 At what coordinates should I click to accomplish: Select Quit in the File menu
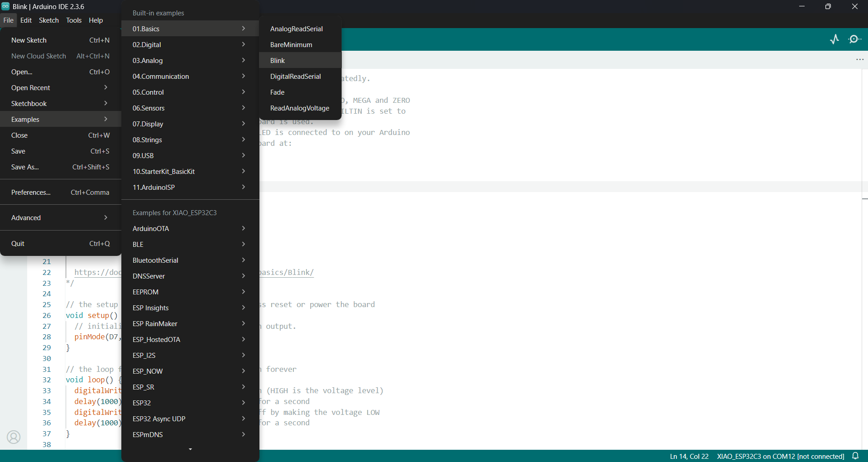click(61, 244)
